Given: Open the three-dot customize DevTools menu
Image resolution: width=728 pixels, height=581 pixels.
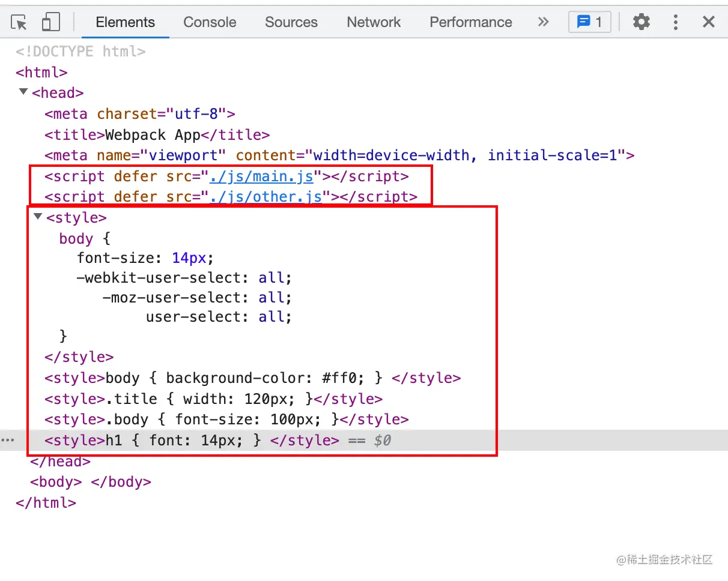Looking at the screenshot, I should (x=676, y=22).
